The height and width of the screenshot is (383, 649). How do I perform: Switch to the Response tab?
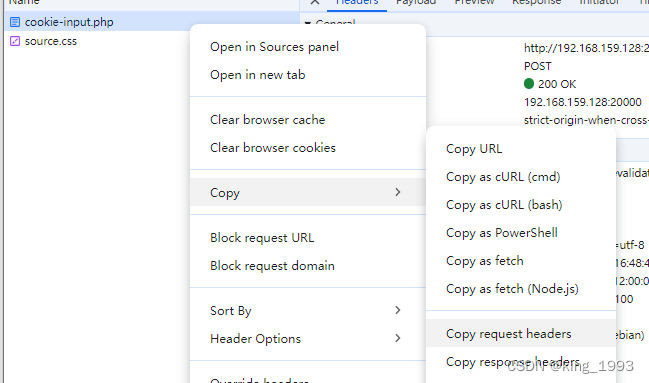[x=536, y=2]
